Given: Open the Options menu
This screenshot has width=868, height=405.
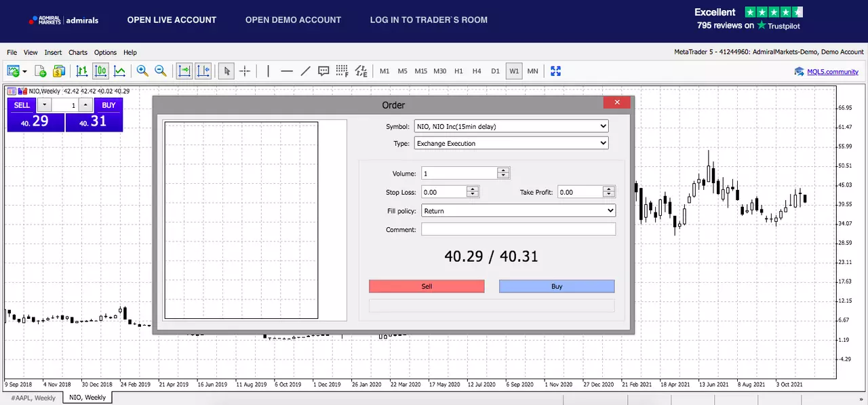Looking at the screenshot, I should pyautogui.click(x=105, y=52).
